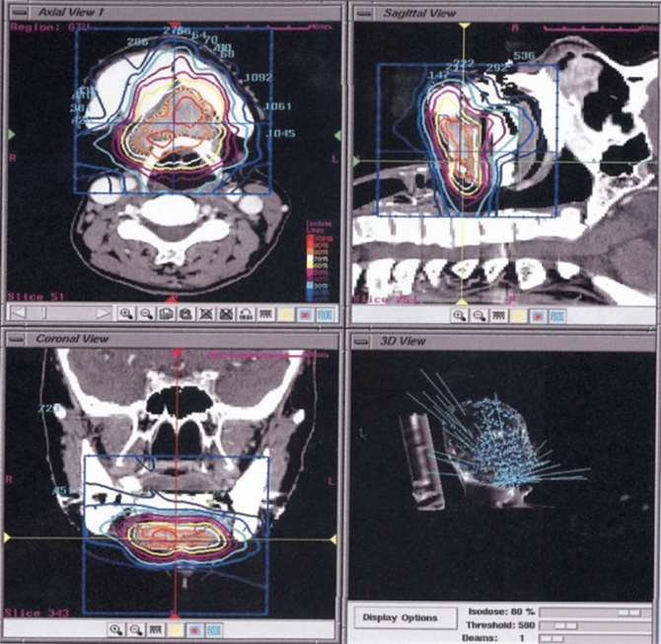This screenshot has height=644, width=661.
Task: Zoom in on the Sagittal View
Action: pos(460,316)
